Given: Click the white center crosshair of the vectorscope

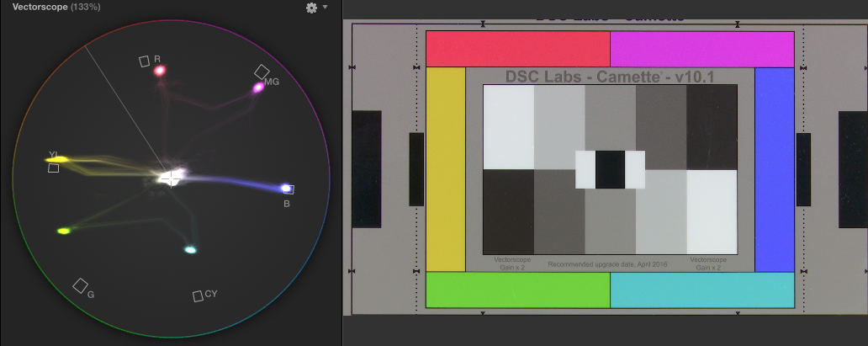Looking at the screenshot, I should click(x=171, y=178).
